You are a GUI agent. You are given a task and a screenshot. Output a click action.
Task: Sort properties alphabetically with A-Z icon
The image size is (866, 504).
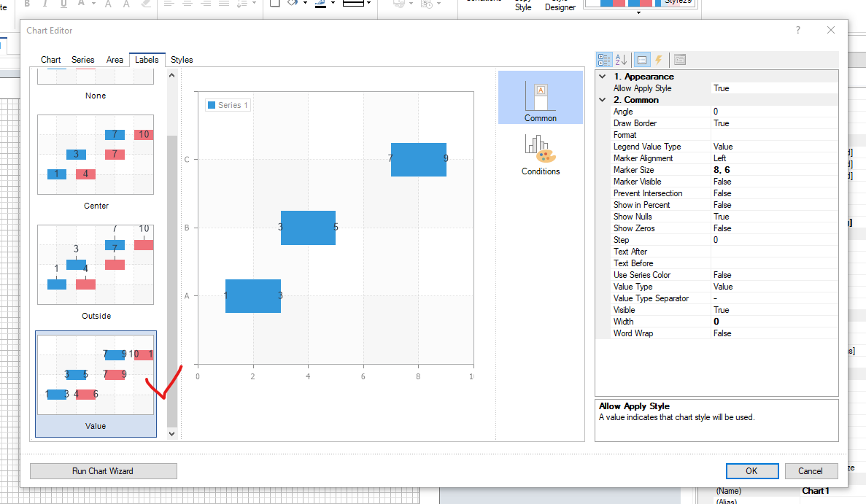[x=622, y=60]
